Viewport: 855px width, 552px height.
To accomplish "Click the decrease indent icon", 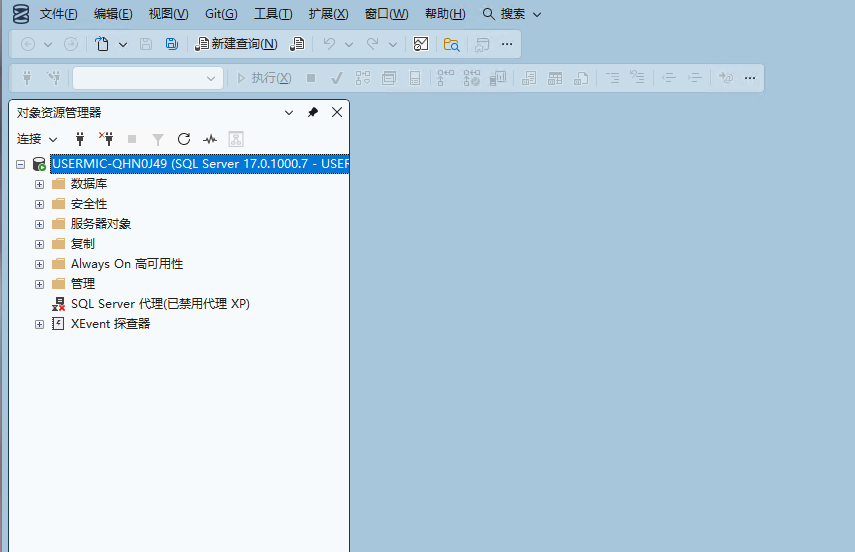I will tap(669, 78).
